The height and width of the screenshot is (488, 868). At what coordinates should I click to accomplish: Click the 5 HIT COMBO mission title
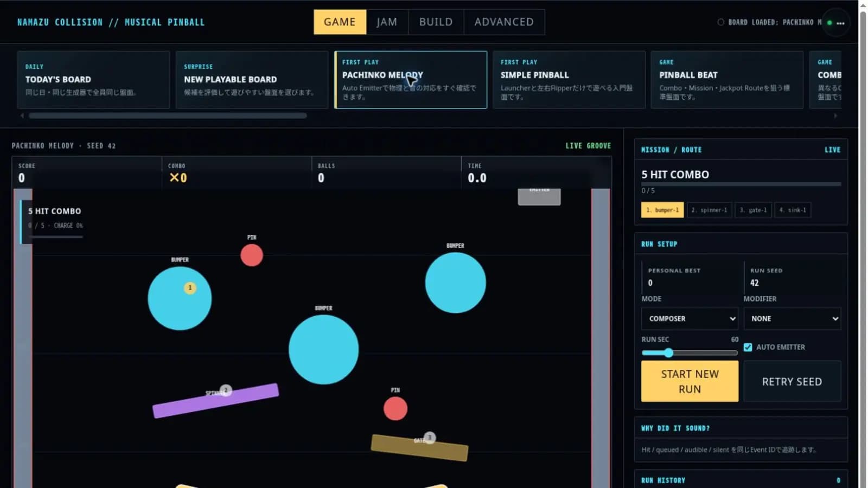tap(675, 175)
